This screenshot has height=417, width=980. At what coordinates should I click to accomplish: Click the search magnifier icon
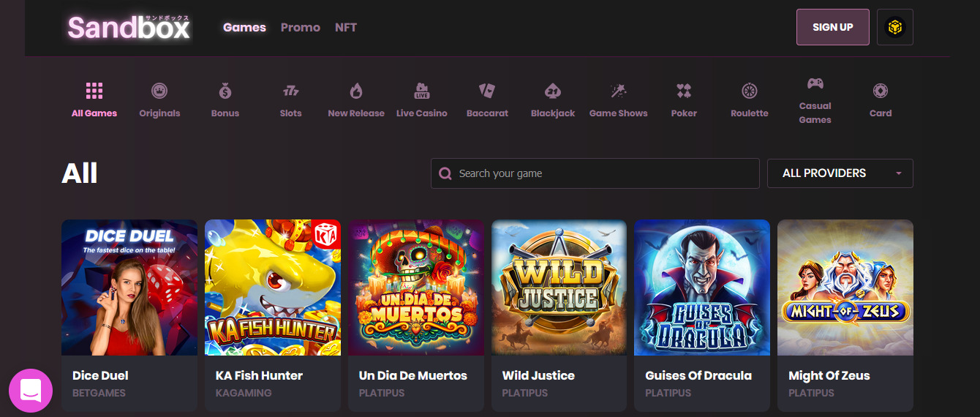(x=445, y=173)
